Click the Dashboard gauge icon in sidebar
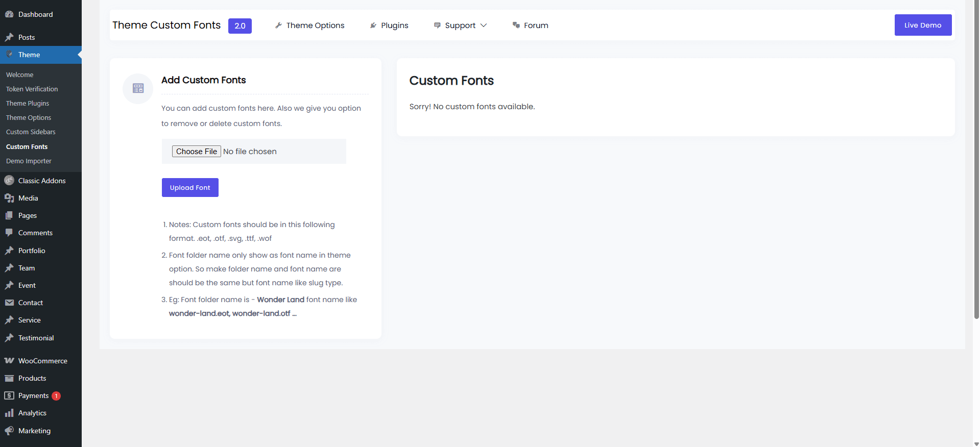 [9, 14]
